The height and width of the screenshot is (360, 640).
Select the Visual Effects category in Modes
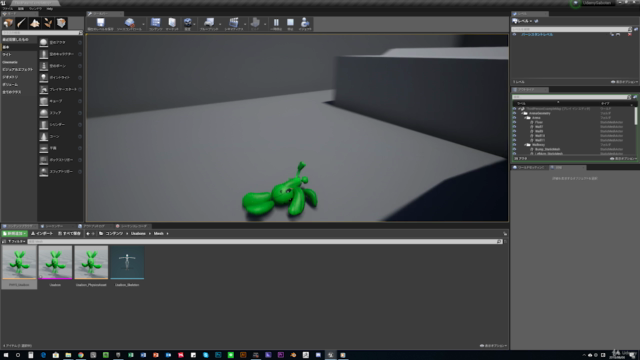click(18, 70)
